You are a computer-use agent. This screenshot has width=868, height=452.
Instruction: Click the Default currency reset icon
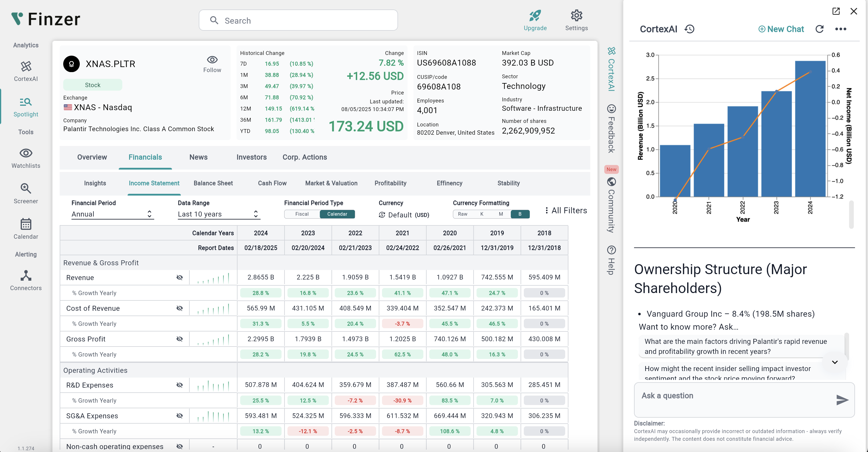382,215
